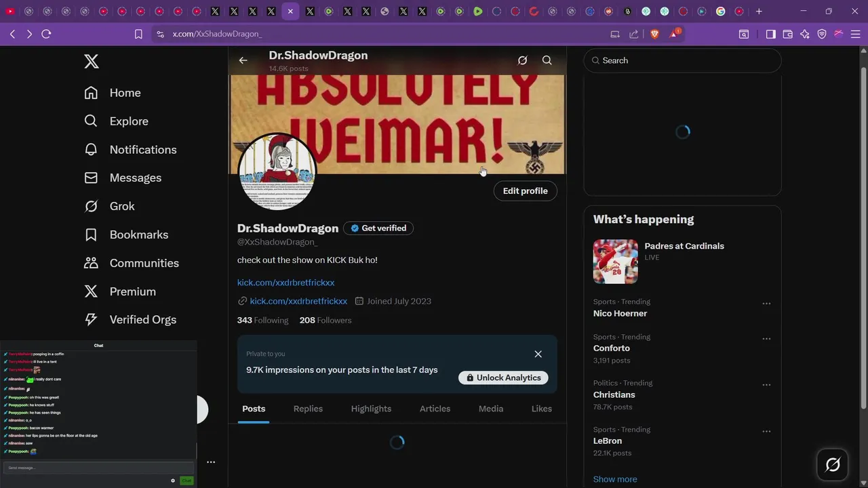Click the Send message field in the Chat overlay
The width and height of the screenshot is (868, 488).
point(98,468)
